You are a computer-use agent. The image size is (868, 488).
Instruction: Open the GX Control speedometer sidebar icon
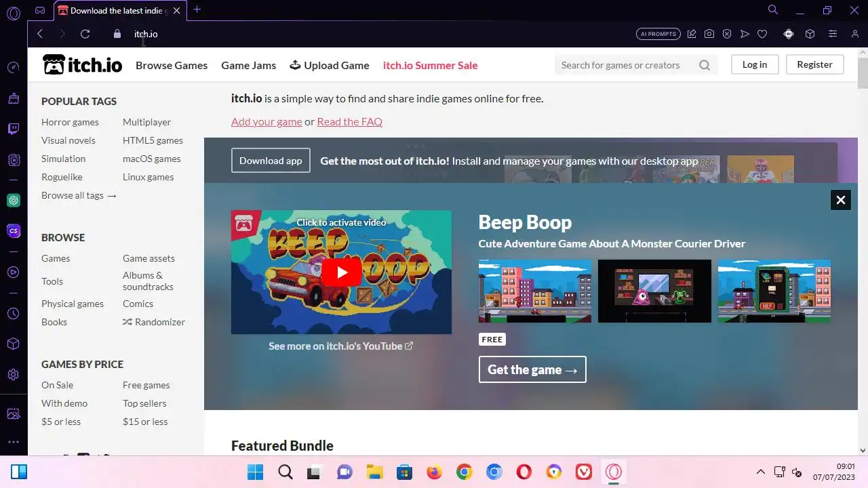tap(14, 67)
